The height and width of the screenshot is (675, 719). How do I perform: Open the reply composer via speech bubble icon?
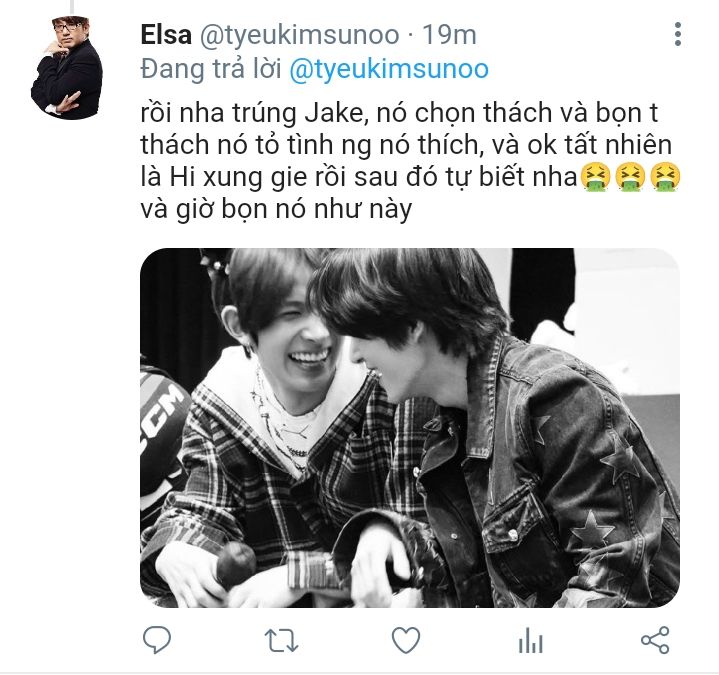[x=157, y=640]
